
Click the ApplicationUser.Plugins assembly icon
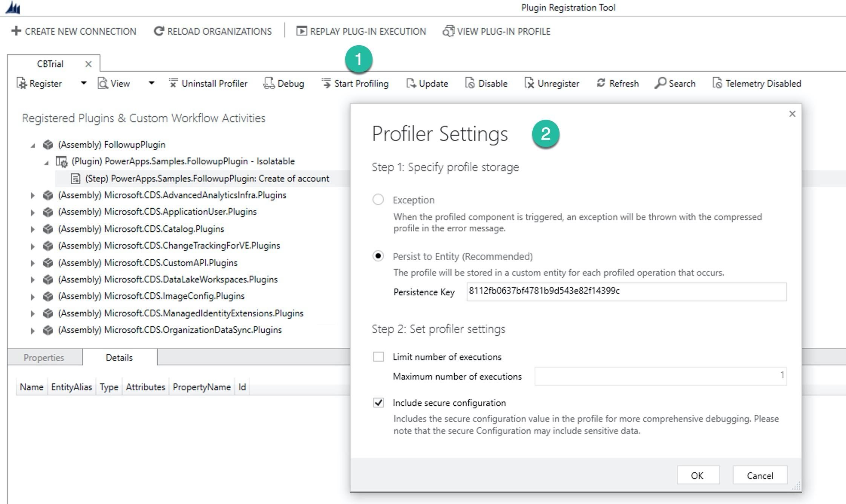point(48,212)
